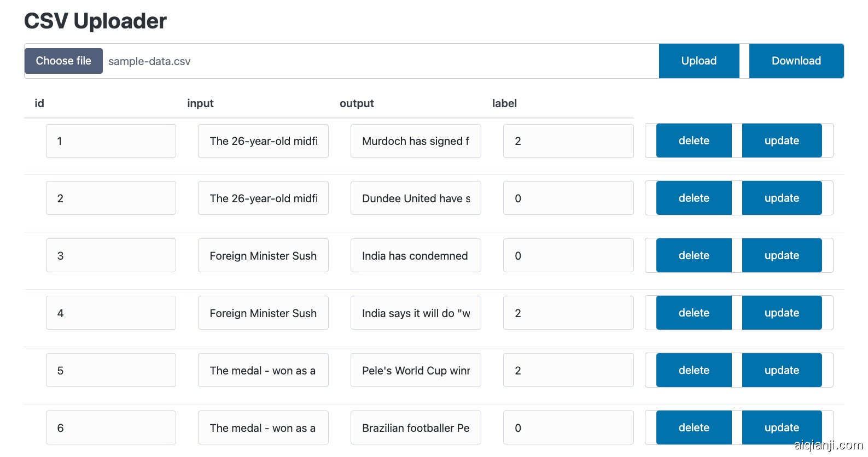Delete the India has condemned row
868x457 pixels.
click(x=694, y=255)
